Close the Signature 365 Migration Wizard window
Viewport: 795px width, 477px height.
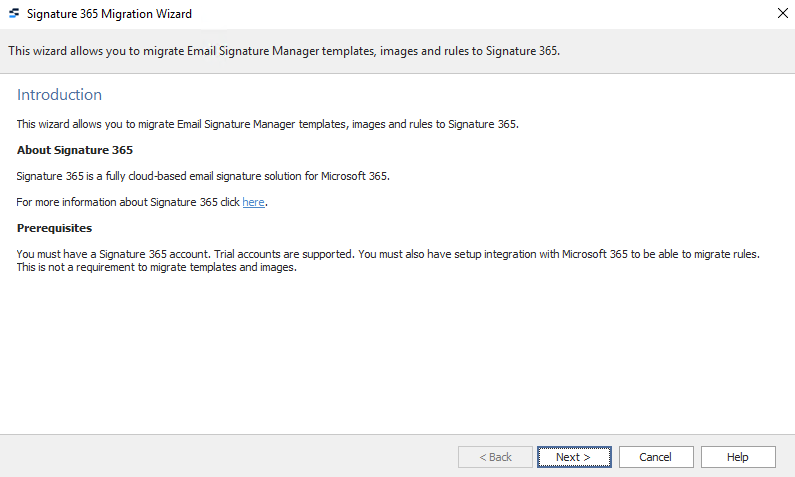[x=782, y=13]
